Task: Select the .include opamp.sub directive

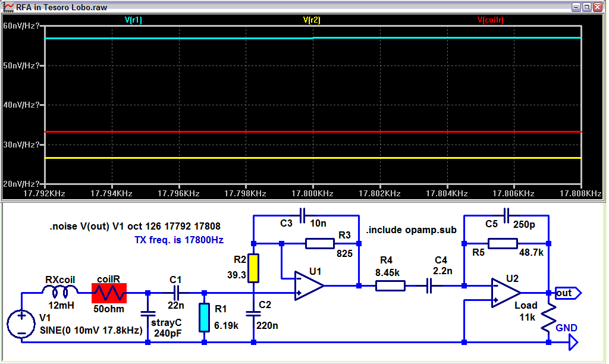Action: pos(410,230)
